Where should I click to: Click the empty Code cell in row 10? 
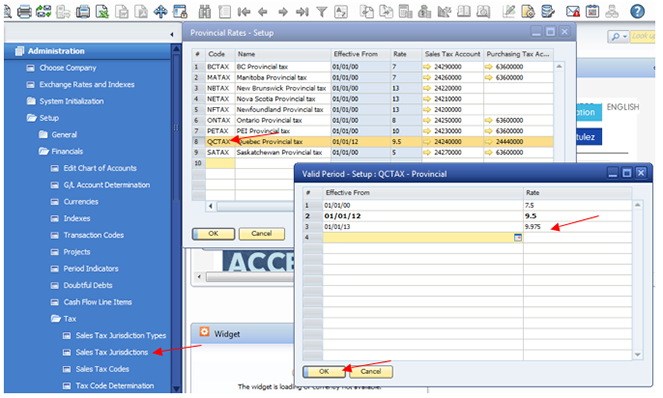tap(220, 163)
